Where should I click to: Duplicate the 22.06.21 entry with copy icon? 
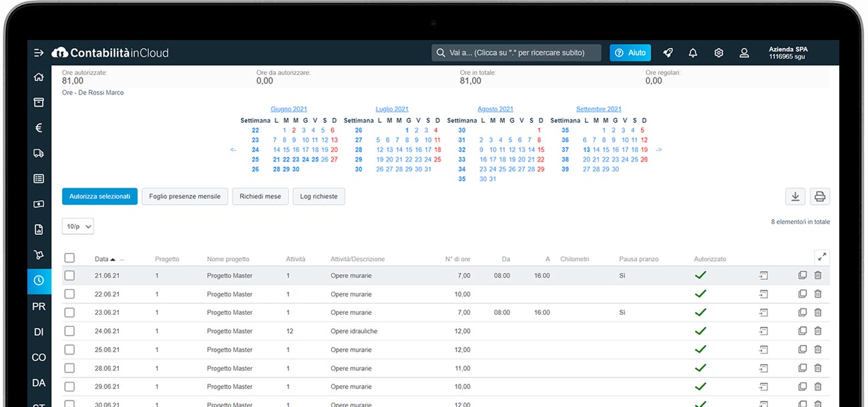(803, 294)
